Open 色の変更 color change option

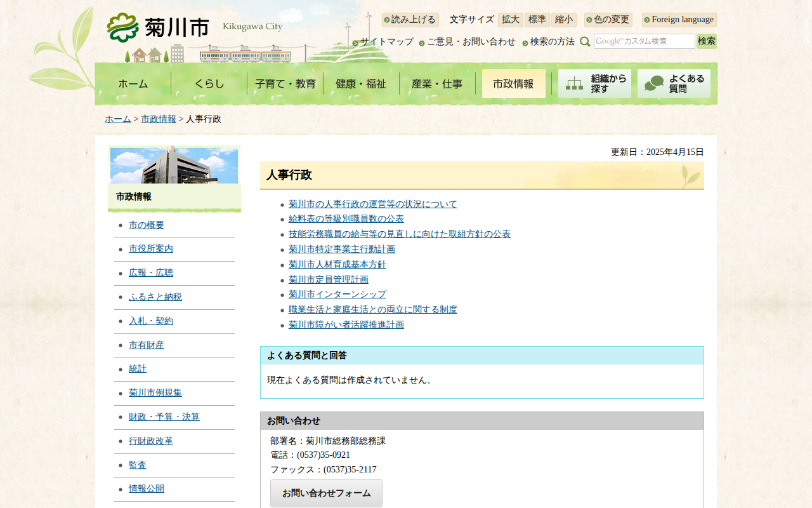[608, 20]
